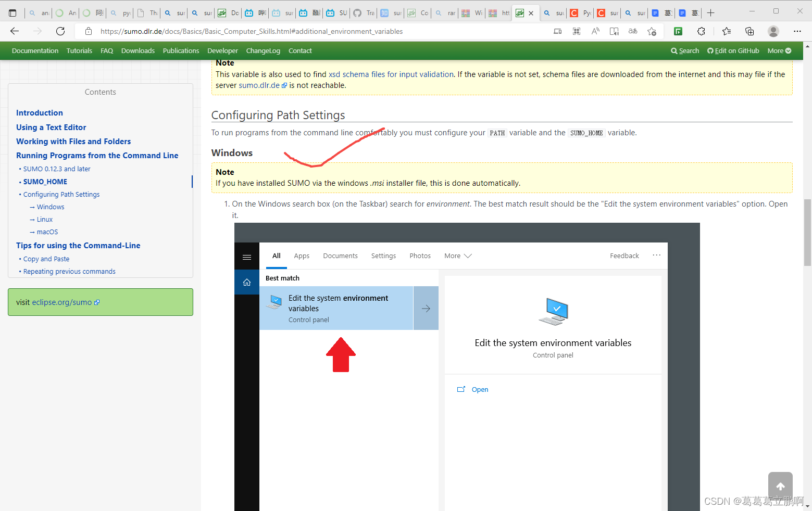This screenshot has height=511, width=812.
Task: Open the Favorites list icon
Action: (727, 31)
